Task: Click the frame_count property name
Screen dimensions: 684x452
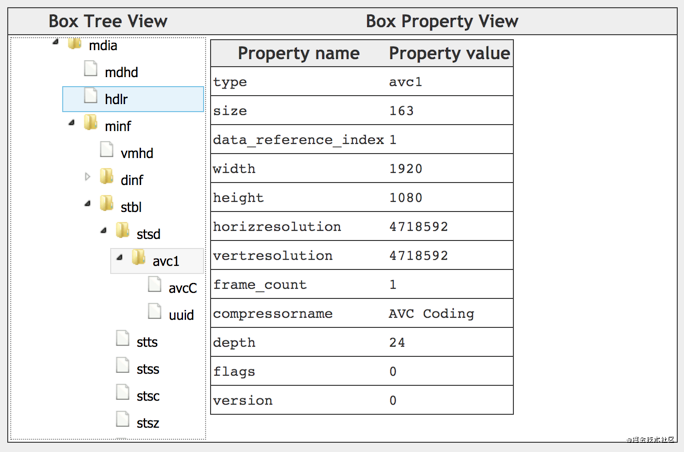Action: tap(260, 285)
